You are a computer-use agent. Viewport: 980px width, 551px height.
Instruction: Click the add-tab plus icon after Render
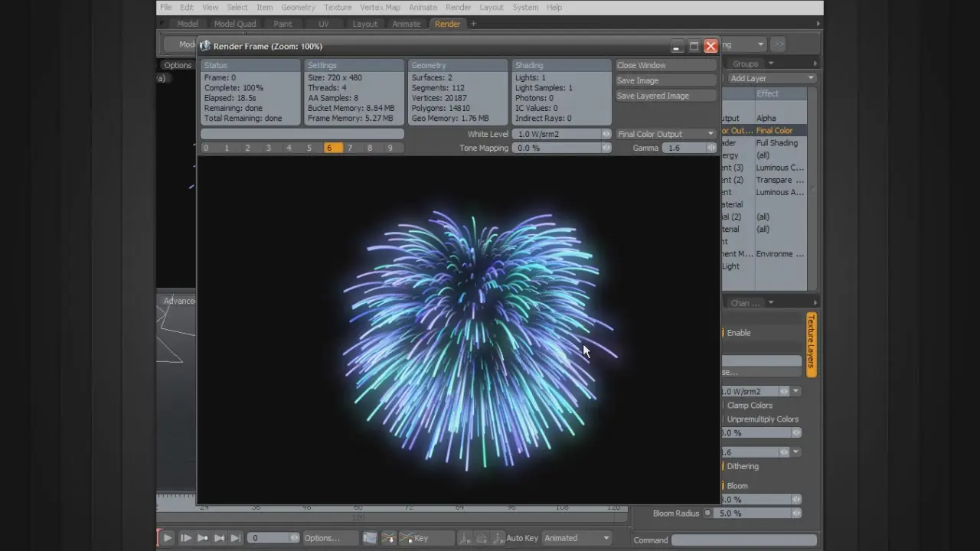pos(473,24)
